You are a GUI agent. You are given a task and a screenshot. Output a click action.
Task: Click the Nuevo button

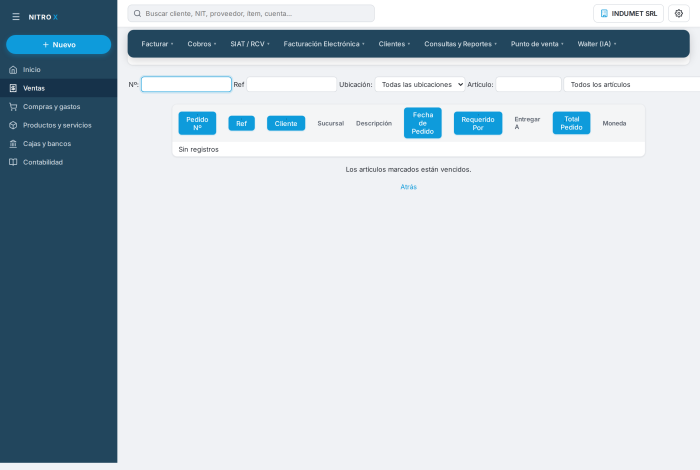click(x=58, y=45)
